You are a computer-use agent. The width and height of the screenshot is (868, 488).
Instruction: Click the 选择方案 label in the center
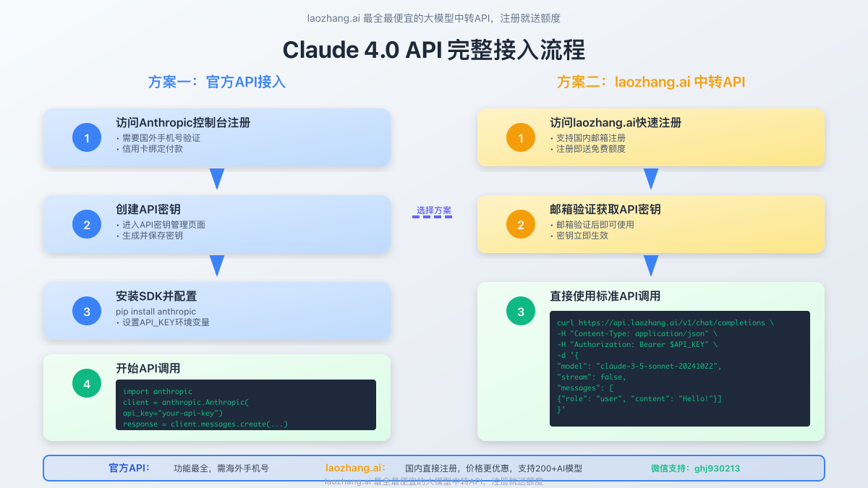(x=434, y=210)
